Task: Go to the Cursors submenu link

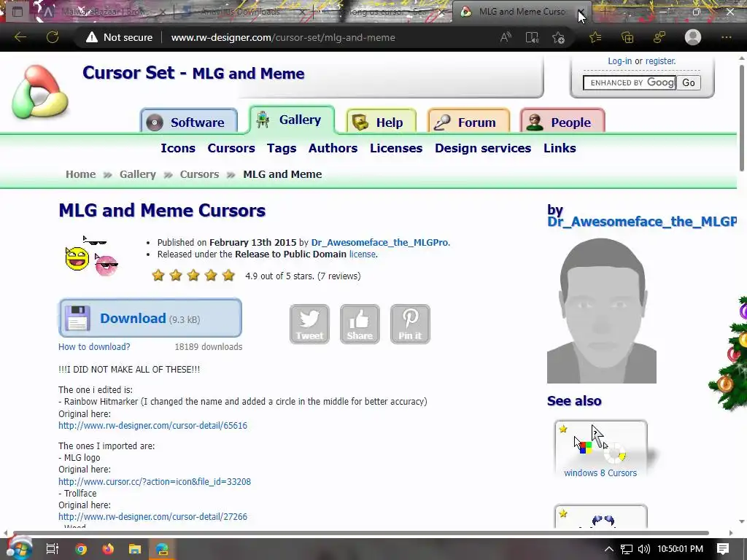Action: 231,148
